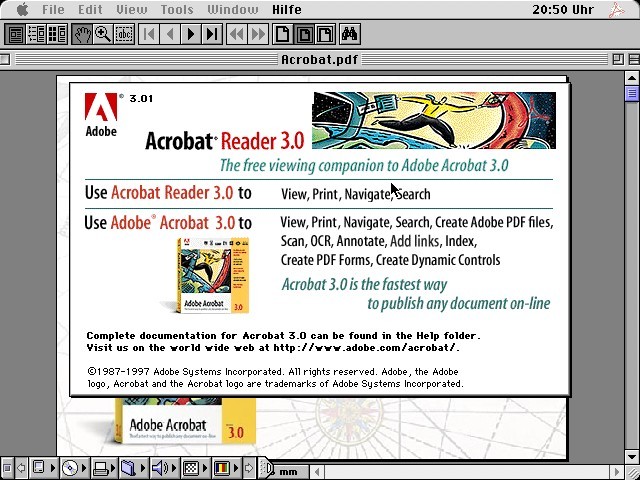The image size is (640, 480).
Task: Expand the sound volume control strip module
Action: 159,468
